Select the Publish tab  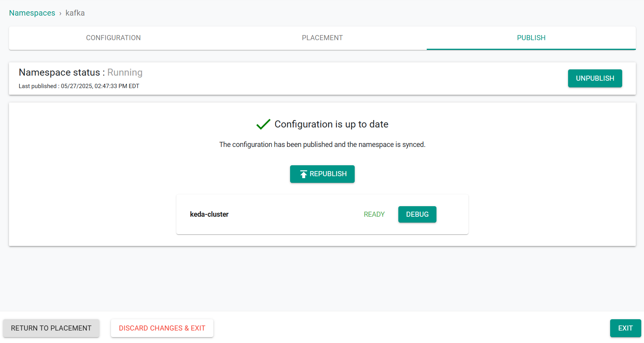531,38
